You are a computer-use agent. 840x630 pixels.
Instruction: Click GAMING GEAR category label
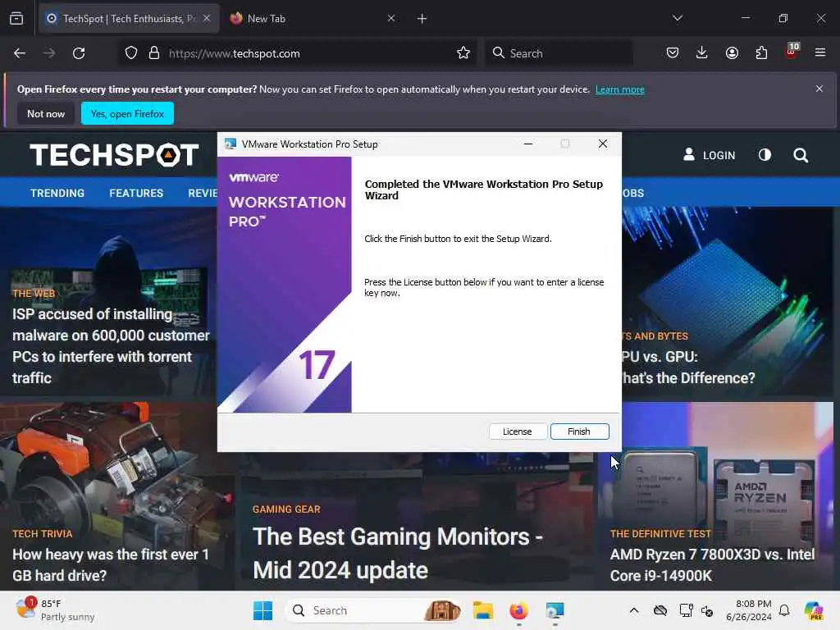coord(286,509)
